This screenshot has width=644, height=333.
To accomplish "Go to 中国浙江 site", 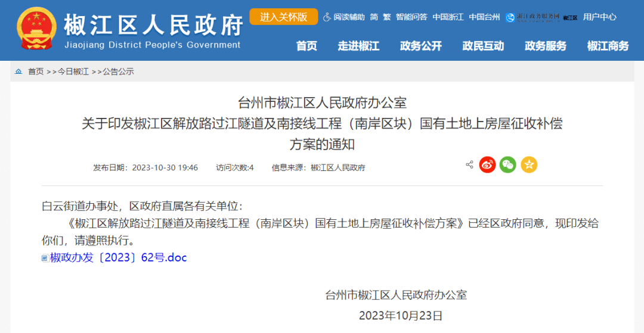I will click(448, 17).
